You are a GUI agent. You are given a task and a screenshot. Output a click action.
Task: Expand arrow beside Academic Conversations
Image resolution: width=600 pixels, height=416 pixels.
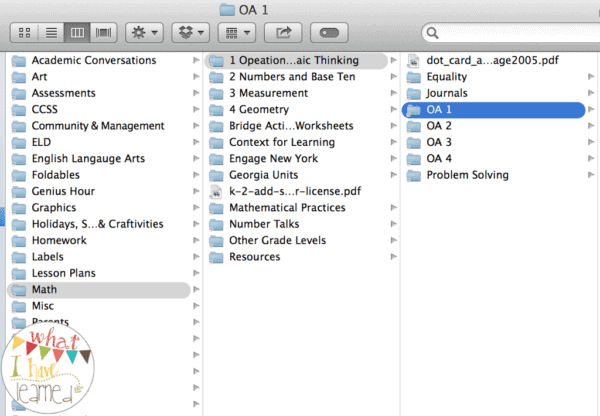[x=196, y=60]
